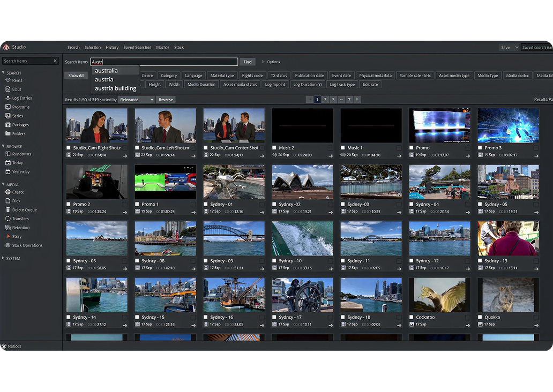The height and width of the screenshot is (392, 553).
Task: Click the Find button
Action: (x=247, y=62)
